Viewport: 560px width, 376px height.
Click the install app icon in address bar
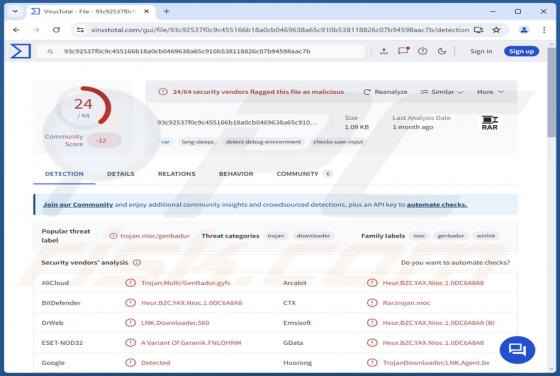478,30
